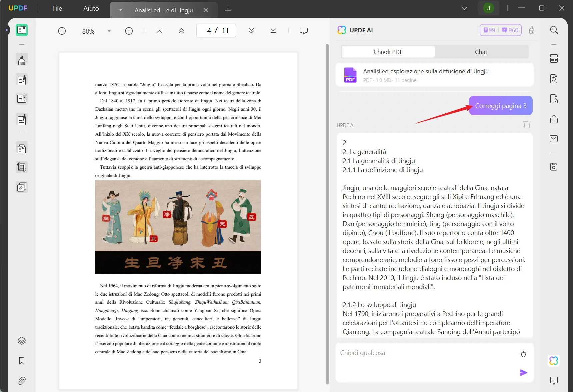Send the file by email
The height and width of the screenshot is (392, 573).
point(554,139)
